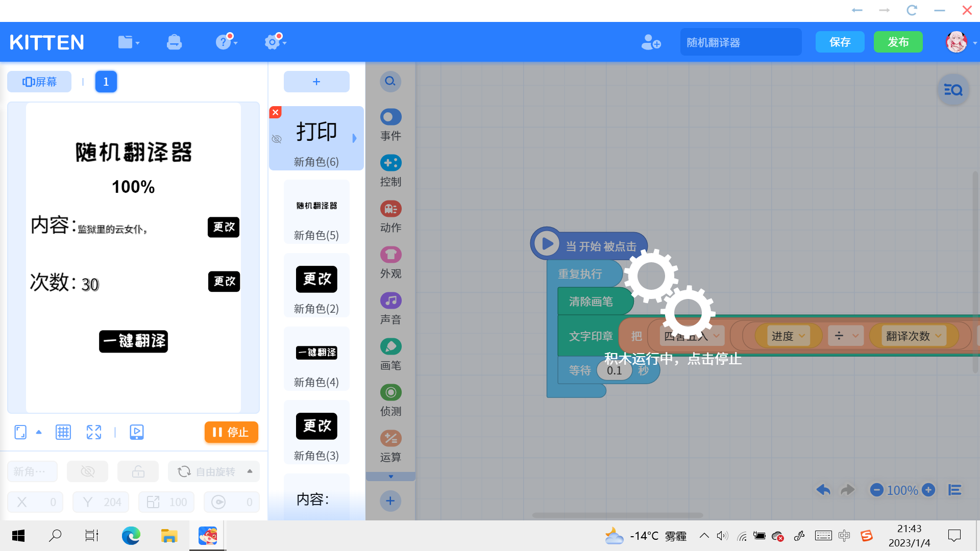Toggle the stage grid icon

pos(63,432)
